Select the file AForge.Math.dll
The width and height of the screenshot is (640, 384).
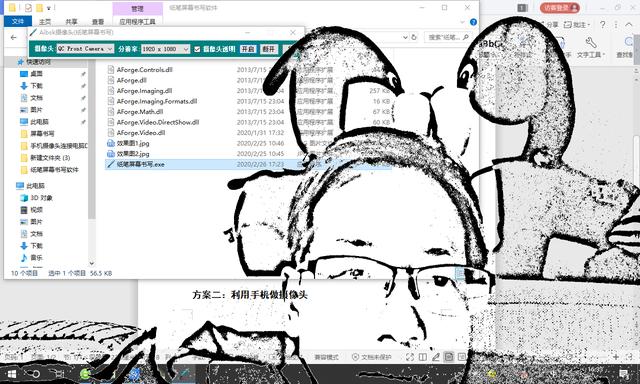coord(140,112)
